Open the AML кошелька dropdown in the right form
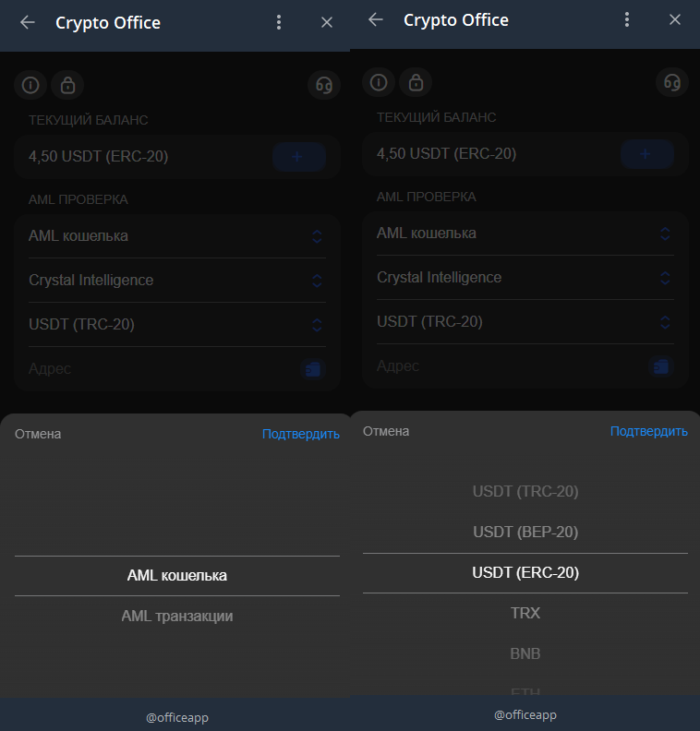The height and width of the screenshot is (731, 700). coord(524,234)
